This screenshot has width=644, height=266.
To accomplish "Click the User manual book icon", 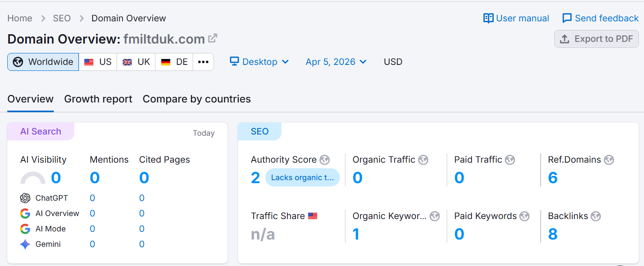I will click(488, 18).
